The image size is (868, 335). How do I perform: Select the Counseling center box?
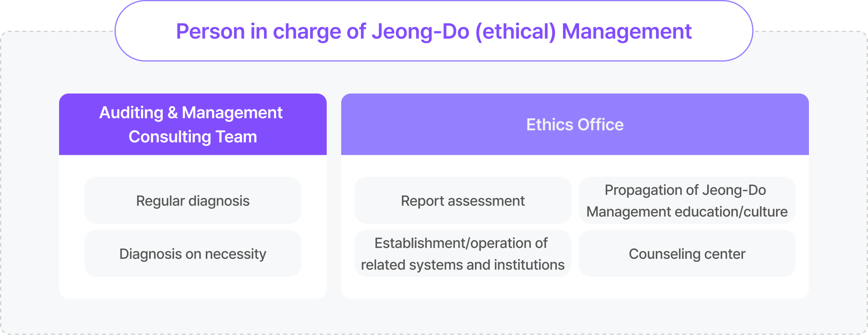point(687,254)
